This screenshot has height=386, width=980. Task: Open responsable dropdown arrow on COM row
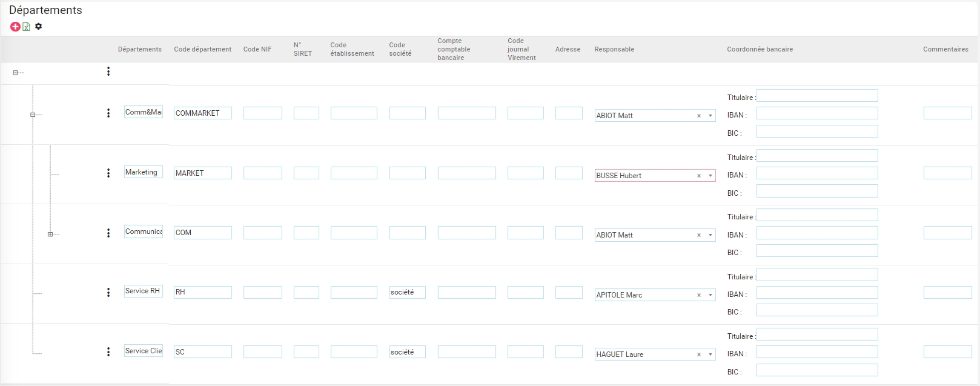point(710,235)
